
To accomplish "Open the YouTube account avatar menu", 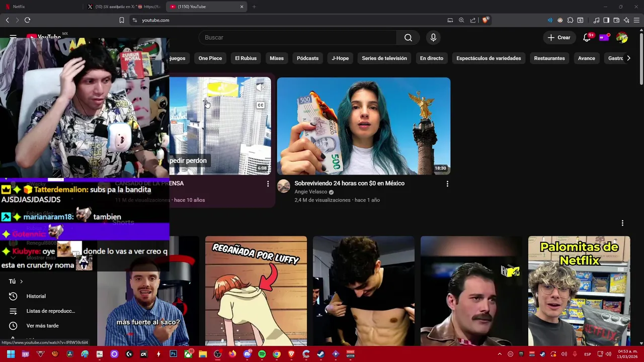I will click(622, 38).
